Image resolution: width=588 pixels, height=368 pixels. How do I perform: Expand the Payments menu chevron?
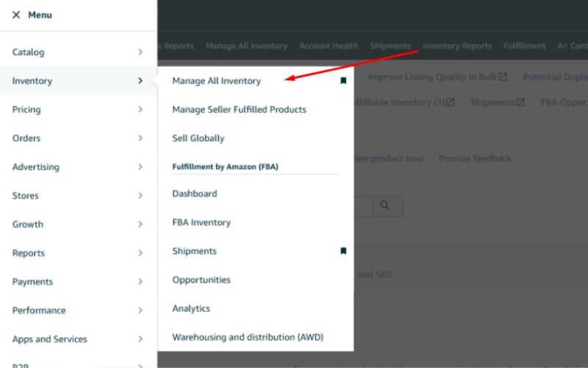tap(140, 282)
